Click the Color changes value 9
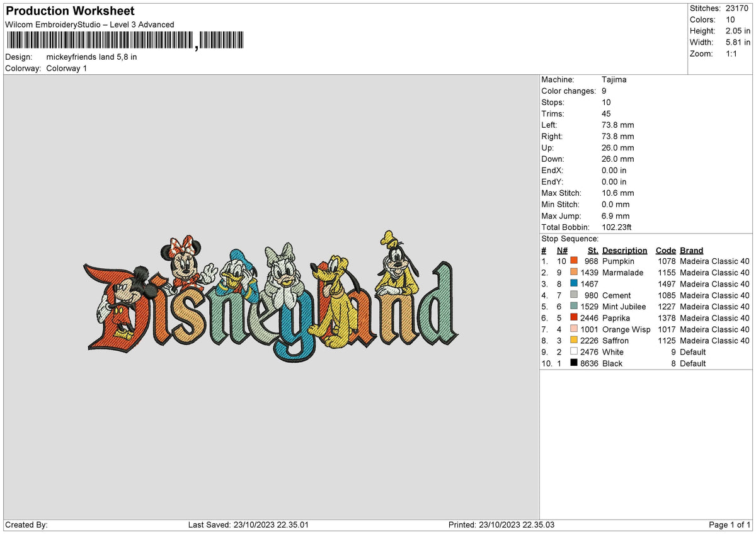 click(604, 91)
